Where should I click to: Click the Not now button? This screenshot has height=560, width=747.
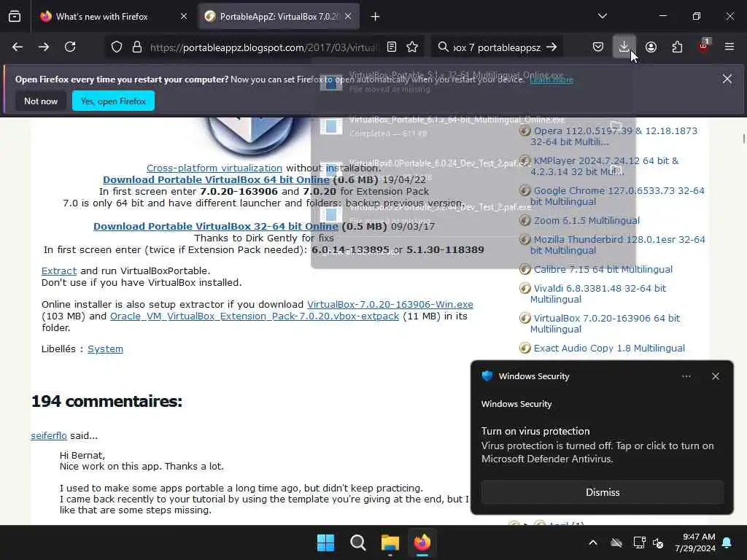41,101
